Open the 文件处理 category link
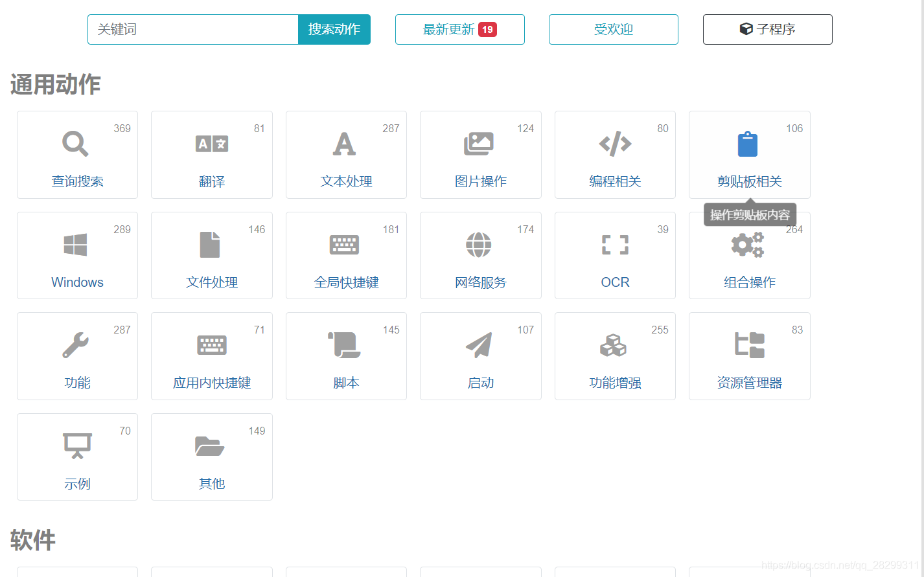 tap(212, 282)
